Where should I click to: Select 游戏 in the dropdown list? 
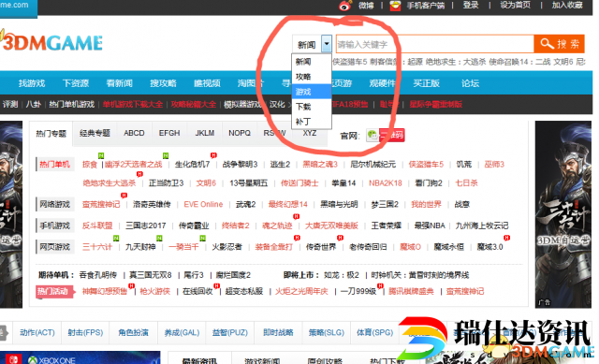point(312,92)
